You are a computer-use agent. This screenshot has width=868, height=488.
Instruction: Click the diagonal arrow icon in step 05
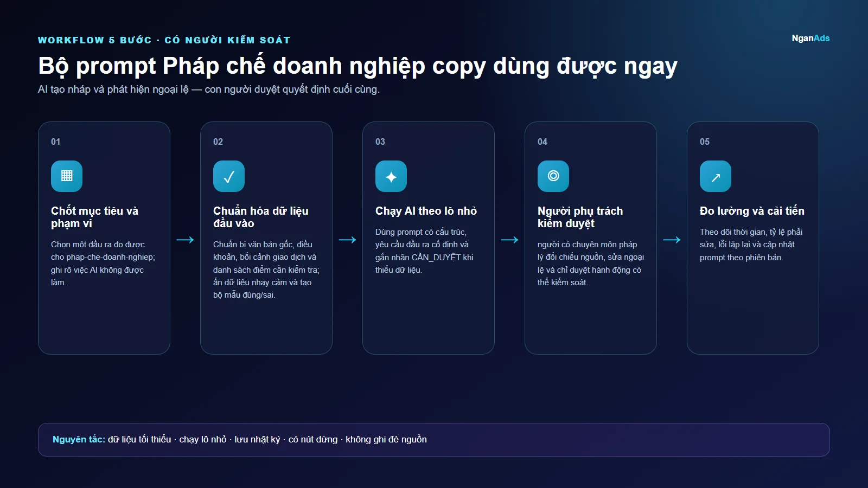[x=716, y=176]
